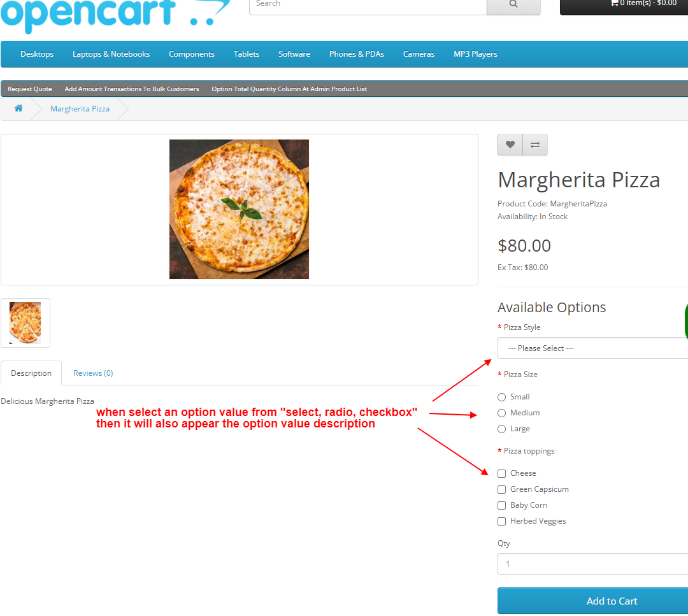Open the Desktops menu category
The width and height of the screenshot is (688, 616).
[37, 54]
